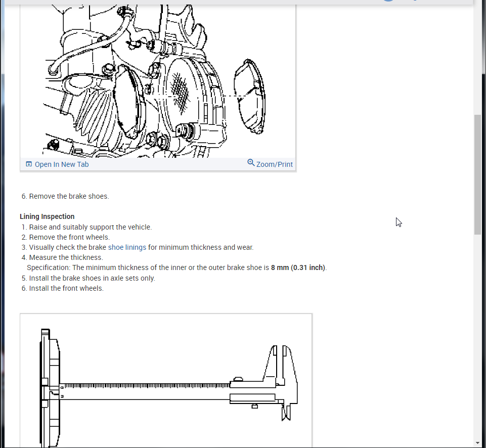Viewport: 486px width, 448px height.
Task: Click the brake caliper diagram image
Action: coord(158,80)
